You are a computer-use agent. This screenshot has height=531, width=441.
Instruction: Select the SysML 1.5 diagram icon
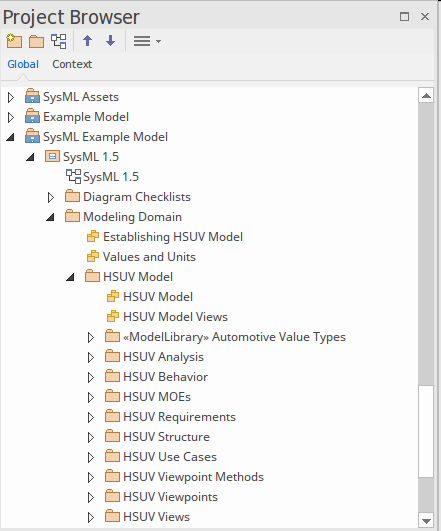[73, 176]
